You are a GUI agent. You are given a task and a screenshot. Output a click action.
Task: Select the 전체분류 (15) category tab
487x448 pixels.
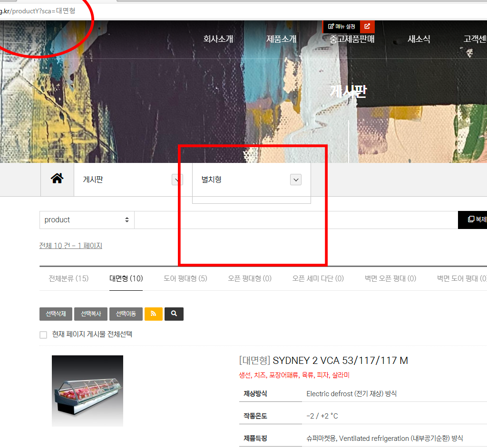68,278
